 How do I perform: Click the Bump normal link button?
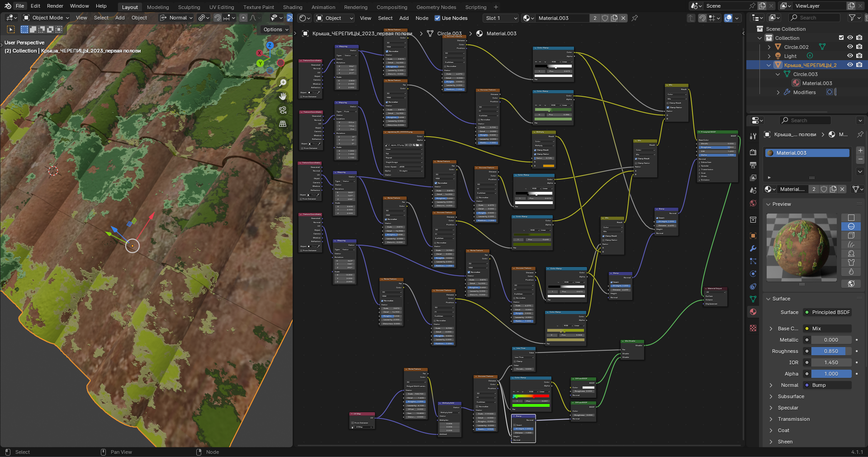(x=827, y=385)
